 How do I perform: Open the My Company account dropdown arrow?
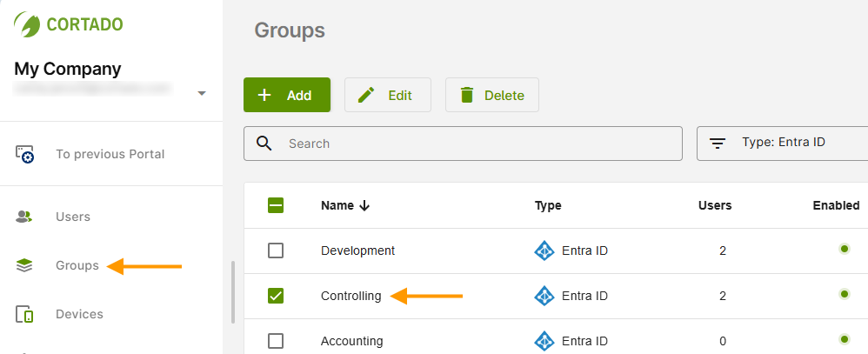tap(202, 93)
